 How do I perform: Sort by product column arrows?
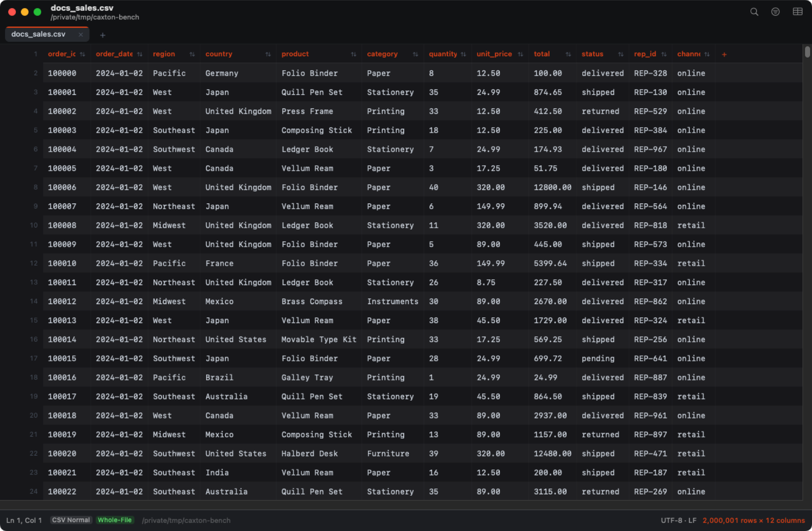(354, 54)
